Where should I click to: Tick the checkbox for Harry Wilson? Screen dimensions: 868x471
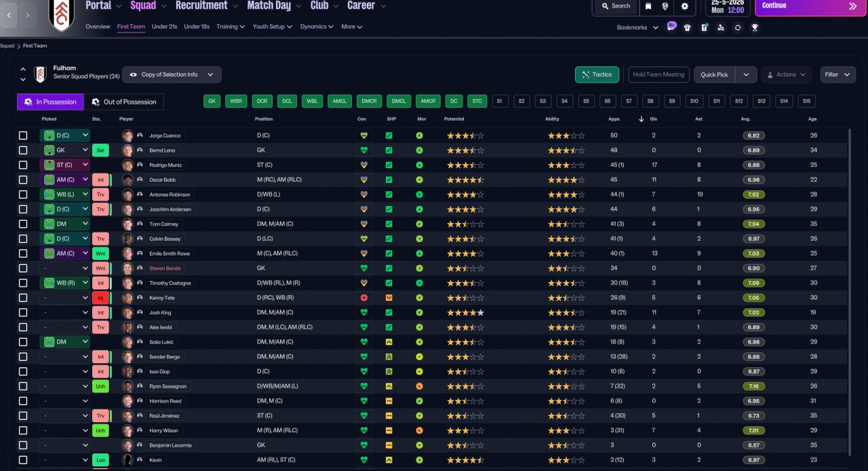pyautogui.click(x=23, y=430)
